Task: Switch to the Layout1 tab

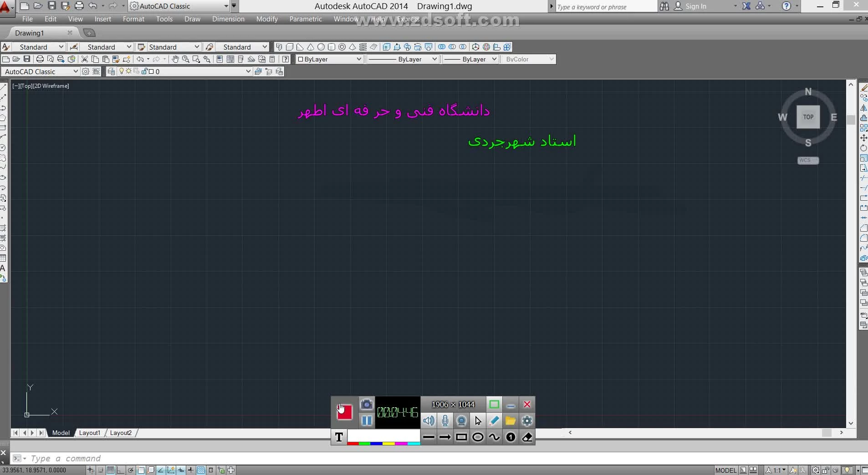Action: coord(90,433)
